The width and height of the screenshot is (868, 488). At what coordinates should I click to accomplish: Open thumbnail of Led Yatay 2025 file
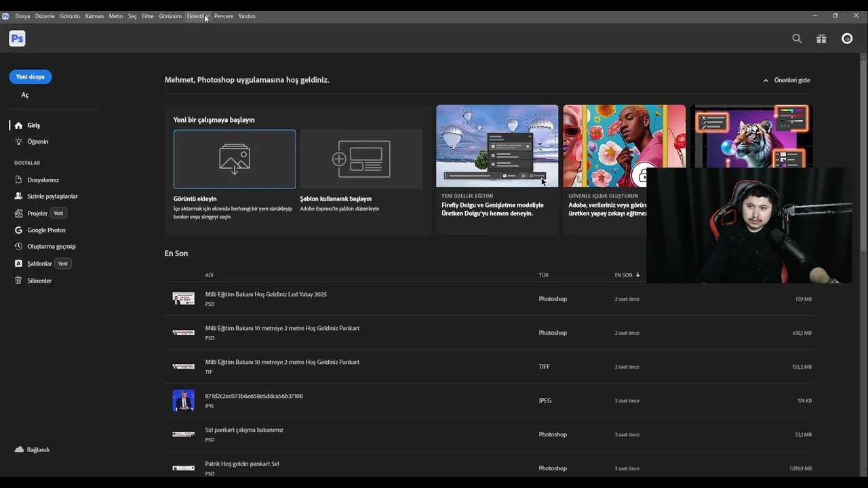(x=183, y=298)
